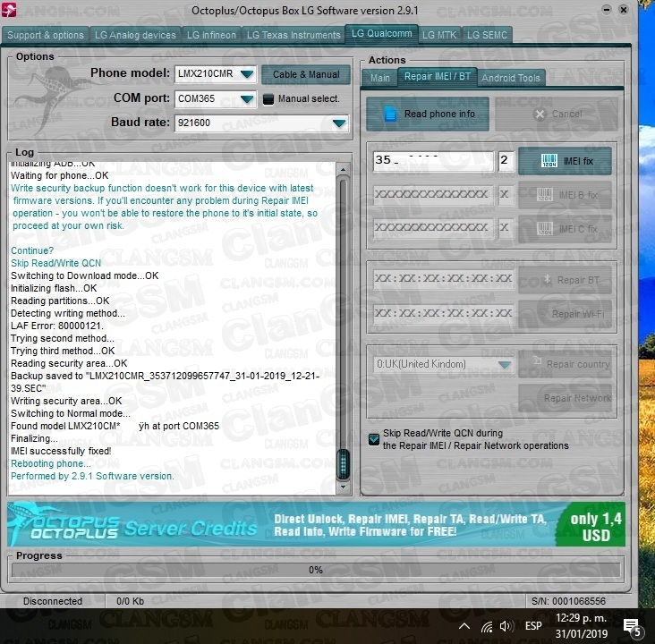Click the IMEI B input field
This screenshot has height=644, width=655.
click(x=433, y=195)
